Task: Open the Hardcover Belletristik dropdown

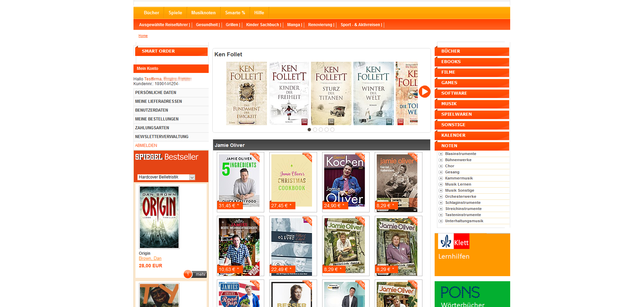Action: coord(166,177)
